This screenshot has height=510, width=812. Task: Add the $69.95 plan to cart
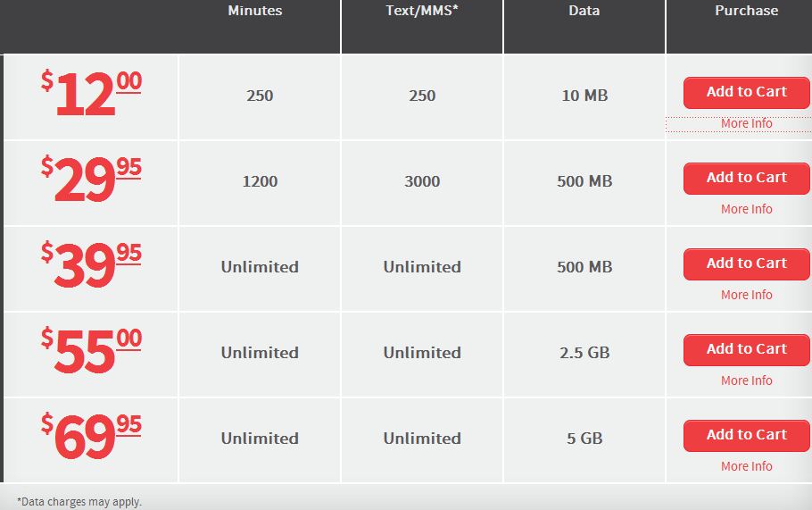746,435
